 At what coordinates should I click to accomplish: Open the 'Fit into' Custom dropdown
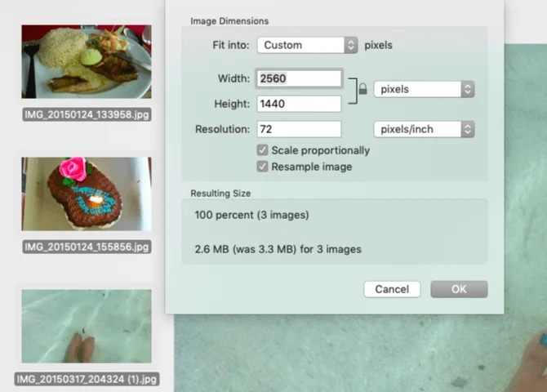[x=308, y=45]
